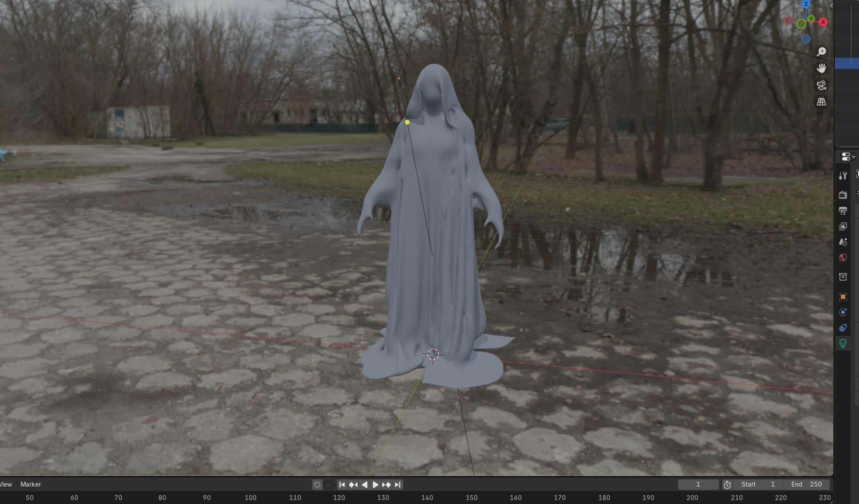Toggle the preview range clock icon
Image resolution: width=859 pixels, height=504 pixels.
(x=727, y=484)
